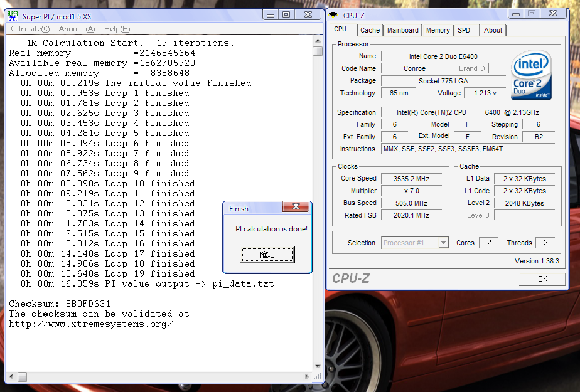Click the horizontal scrollbar left arrow
580x392 pixels.
(11, 377)
